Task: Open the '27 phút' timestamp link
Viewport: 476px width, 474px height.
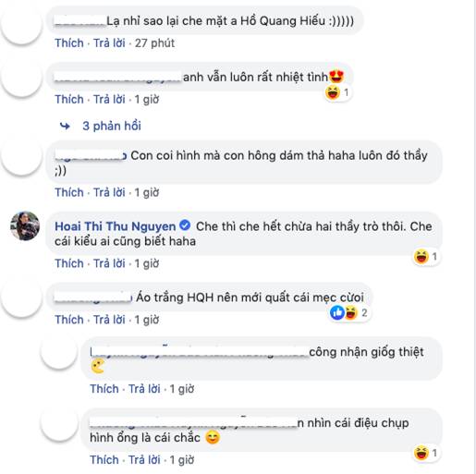Action: coord(154,43)
